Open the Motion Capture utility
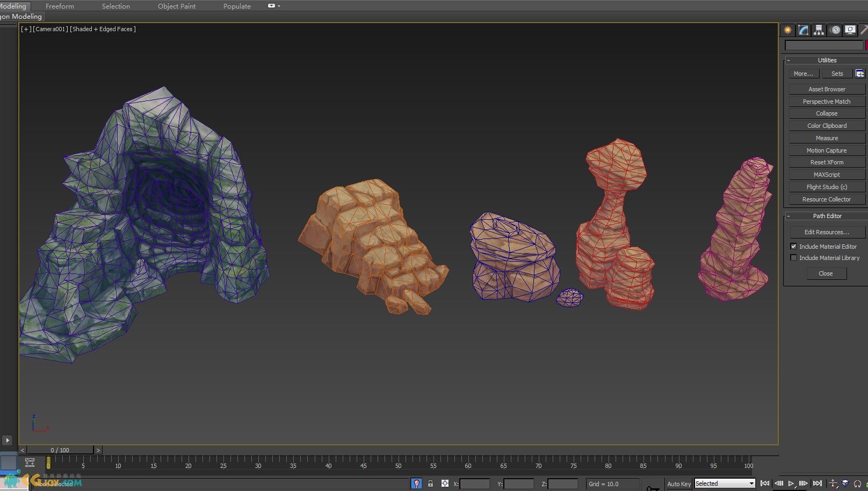This screenshot has height=491, width=868. 827,150
